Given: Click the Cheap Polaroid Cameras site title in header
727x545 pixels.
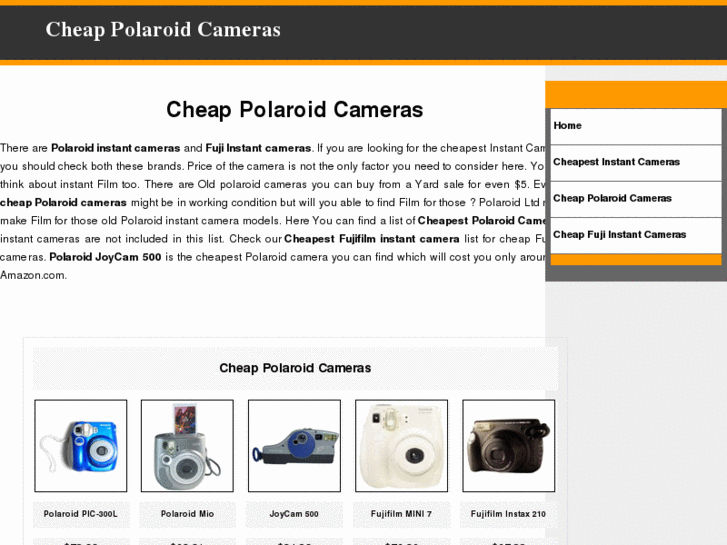Looking at the screenshot, I should [163, 30].
